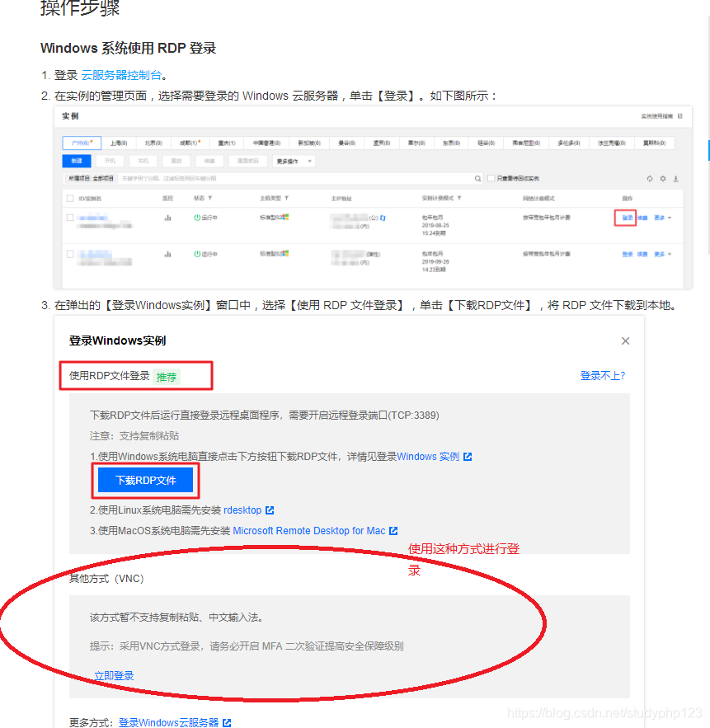Viewport: 710px width, 728px height.
Task: Click 登录 for the first instance
Action: [628, 218]
